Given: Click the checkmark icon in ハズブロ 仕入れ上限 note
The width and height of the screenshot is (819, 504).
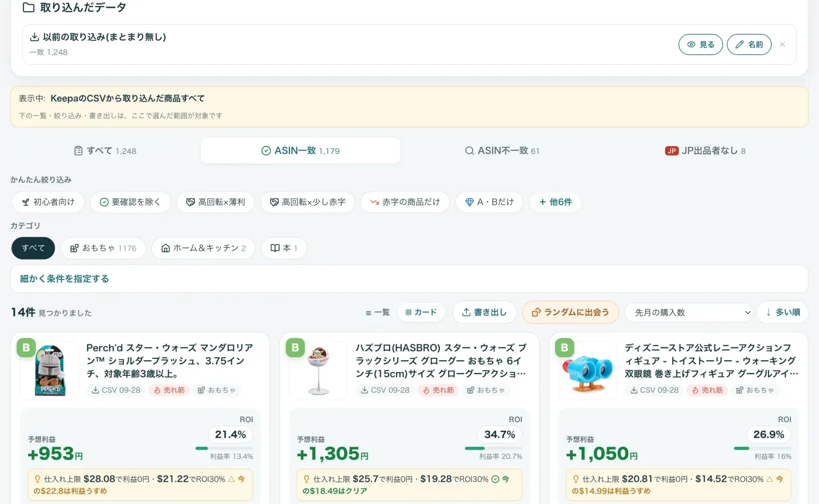Looking at the screenshot, I should (495, 479).
